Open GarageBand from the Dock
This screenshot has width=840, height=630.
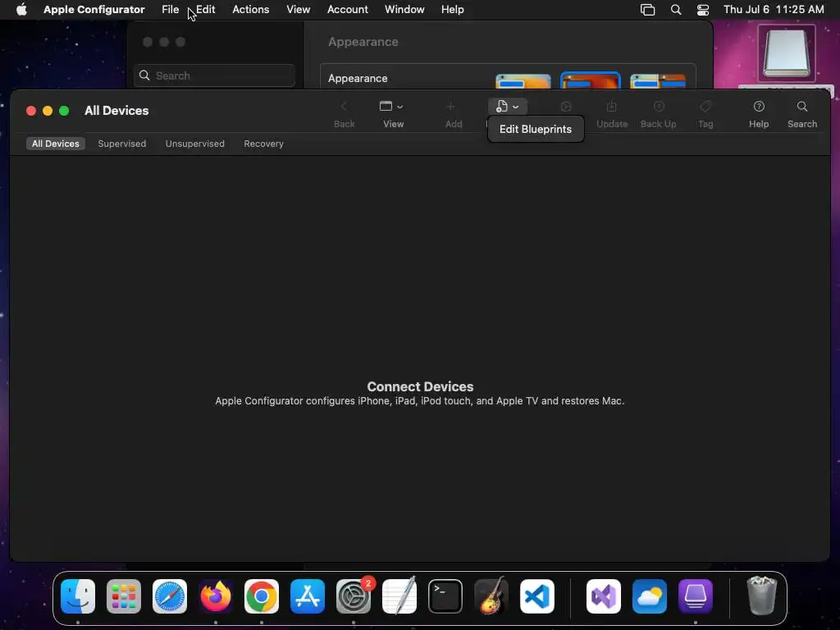tap(491, 596)
